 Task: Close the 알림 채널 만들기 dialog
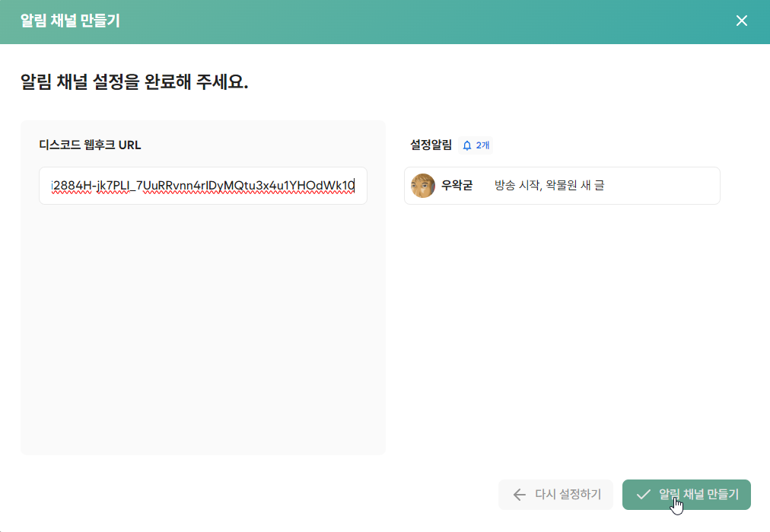pyautogui.click(x=742, y=21)
